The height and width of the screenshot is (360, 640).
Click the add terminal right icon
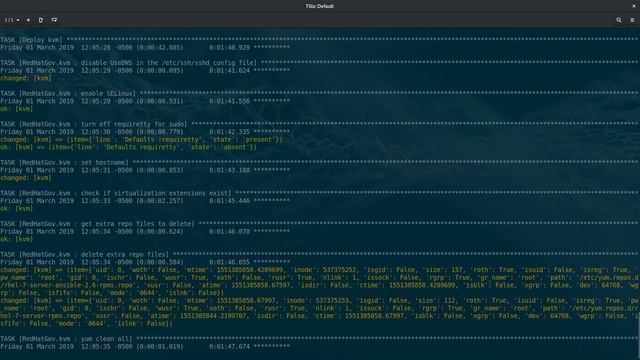(x=41, y=20)
